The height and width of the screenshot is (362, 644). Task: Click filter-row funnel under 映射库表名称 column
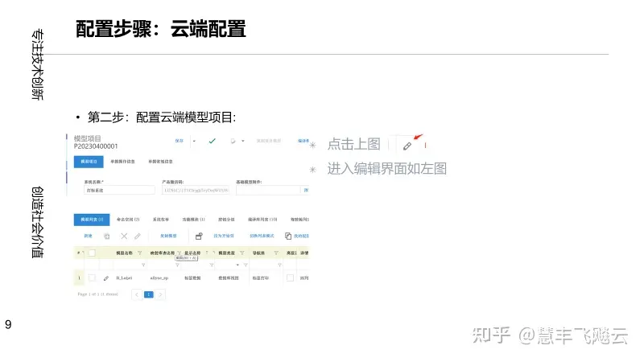177,265
